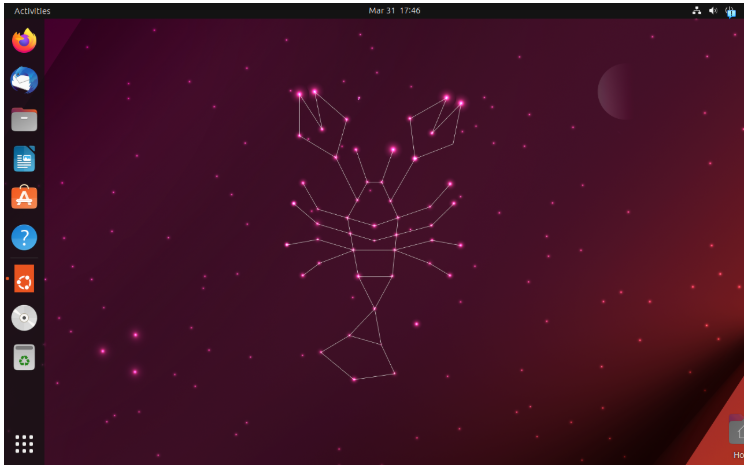The image size is (747, 465).
Task: Open the power icon in the system tray
Action: point(730,11)
